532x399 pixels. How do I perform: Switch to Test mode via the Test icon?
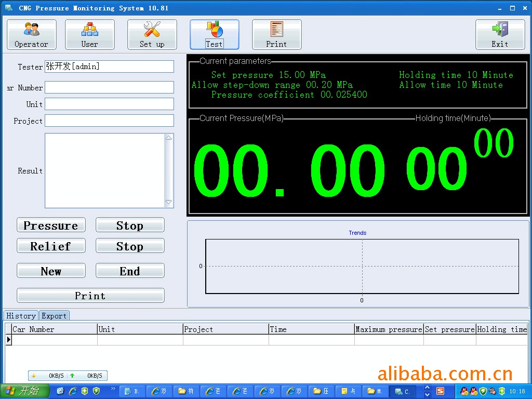pos(214,34)
